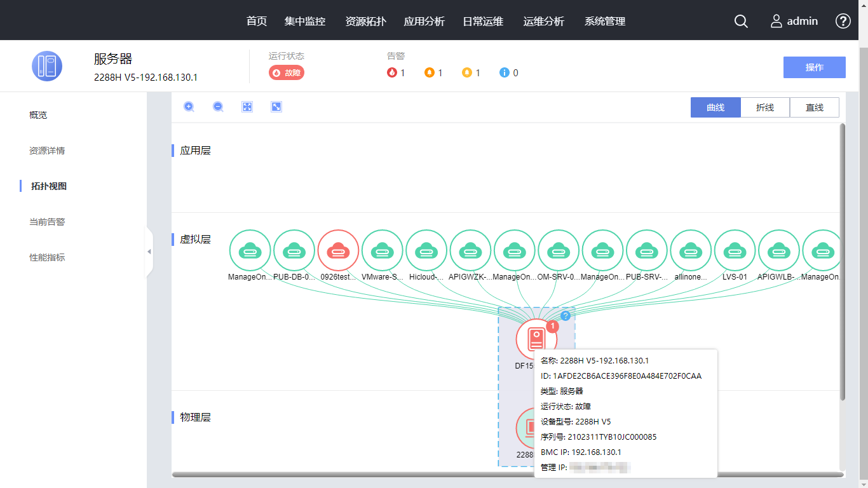This screenshot has height=488, width=868.
Task: Click the vertical scrollbar of topology canvas
Action: pyautogui.click(x=843, y=261)
